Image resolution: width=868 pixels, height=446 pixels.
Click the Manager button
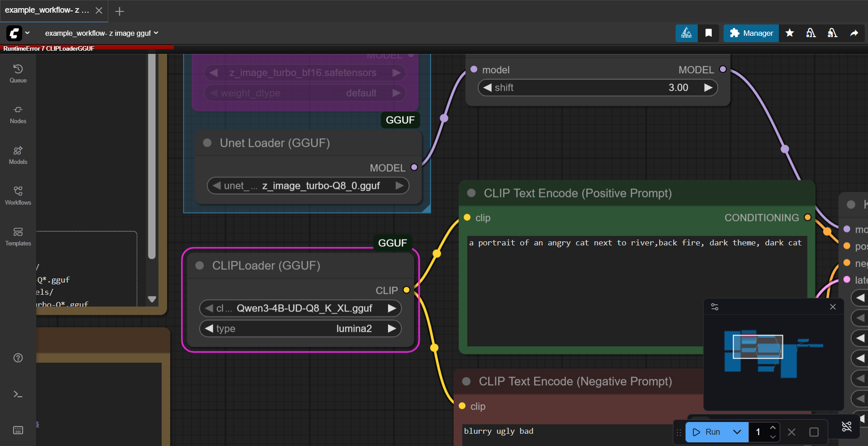click(751, 33)
